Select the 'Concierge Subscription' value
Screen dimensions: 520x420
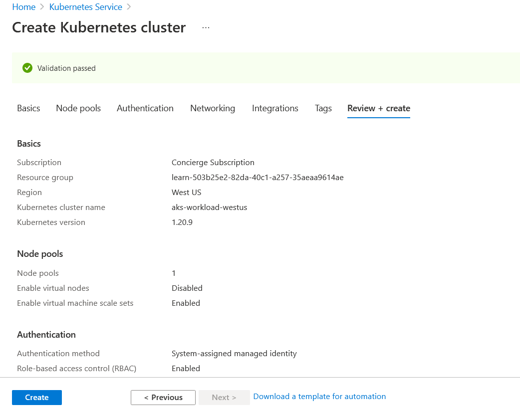coord(213,163)
